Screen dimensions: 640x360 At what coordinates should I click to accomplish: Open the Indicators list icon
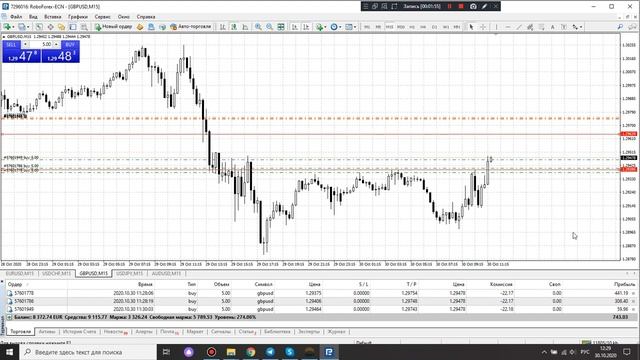coord(319,27)
